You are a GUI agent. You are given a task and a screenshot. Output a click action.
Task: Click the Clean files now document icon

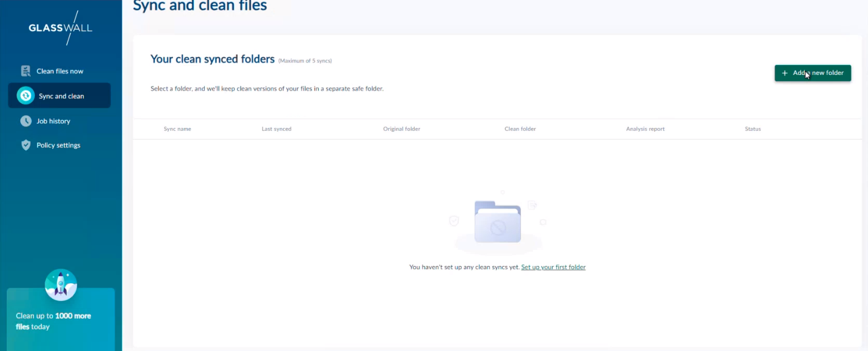[26, 71]
